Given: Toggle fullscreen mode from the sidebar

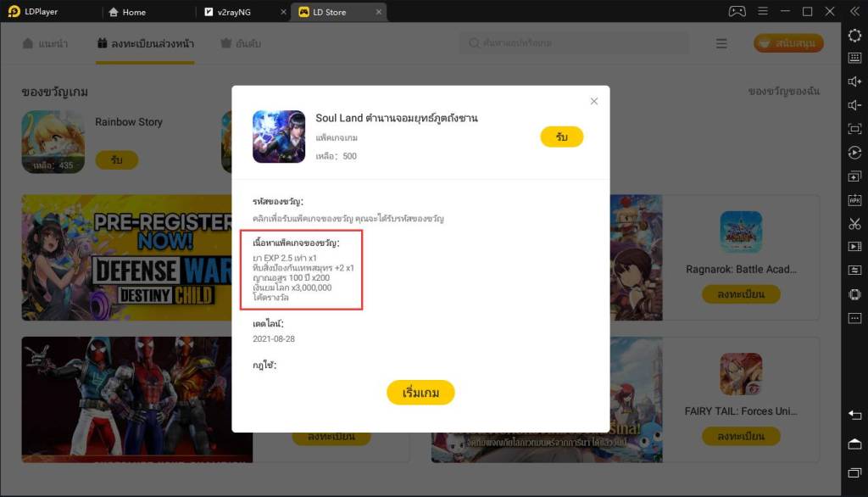Looking at the screenshot, I should coord(854,129).
